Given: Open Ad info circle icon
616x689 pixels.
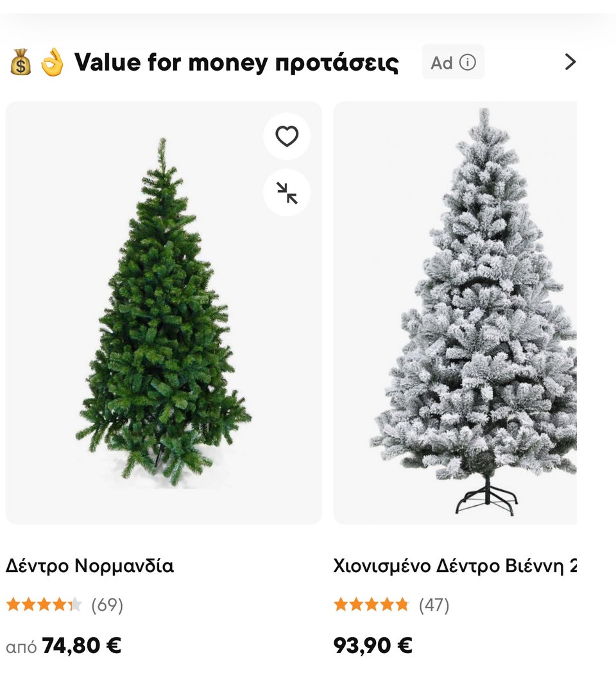Looking at the screenshot, I should click(468, 62).
